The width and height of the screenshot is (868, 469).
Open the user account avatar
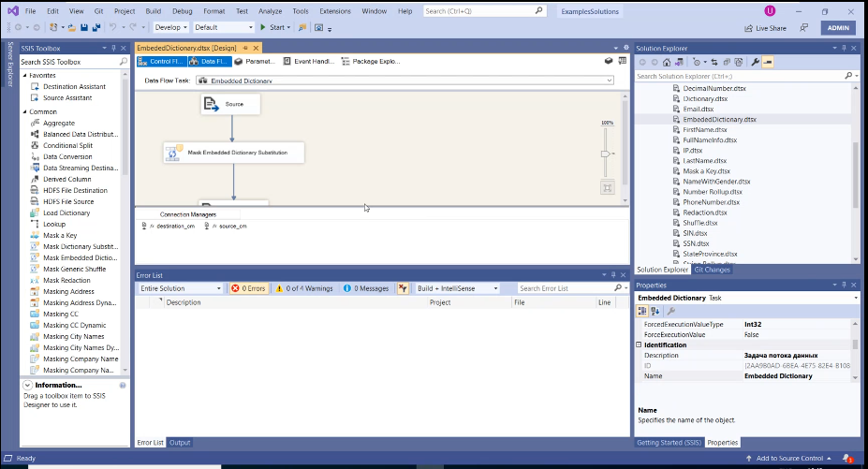[770, 11]
